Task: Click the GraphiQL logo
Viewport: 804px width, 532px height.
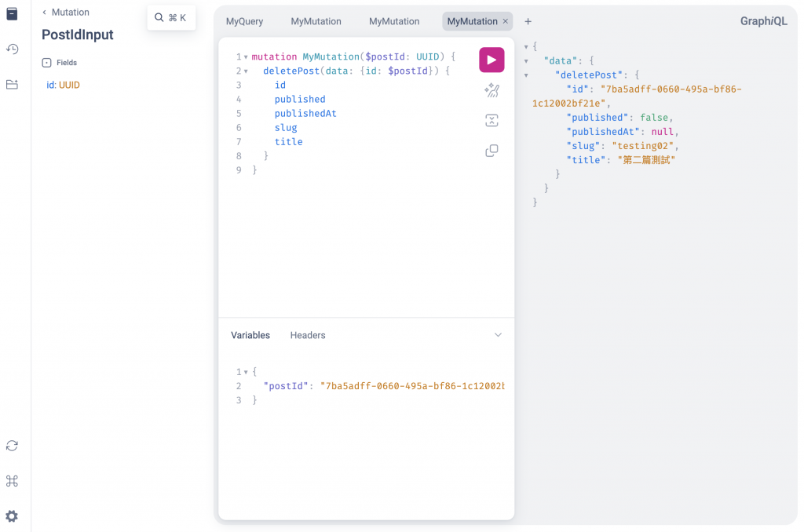Action: [763, 21]
